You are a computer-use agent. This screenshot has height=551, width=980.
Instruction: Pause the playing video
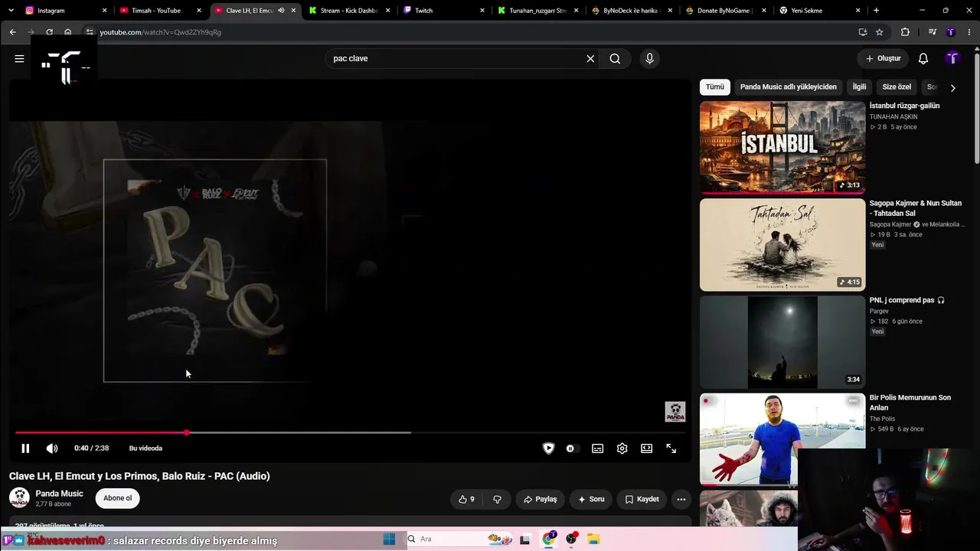tap(25, 448)
